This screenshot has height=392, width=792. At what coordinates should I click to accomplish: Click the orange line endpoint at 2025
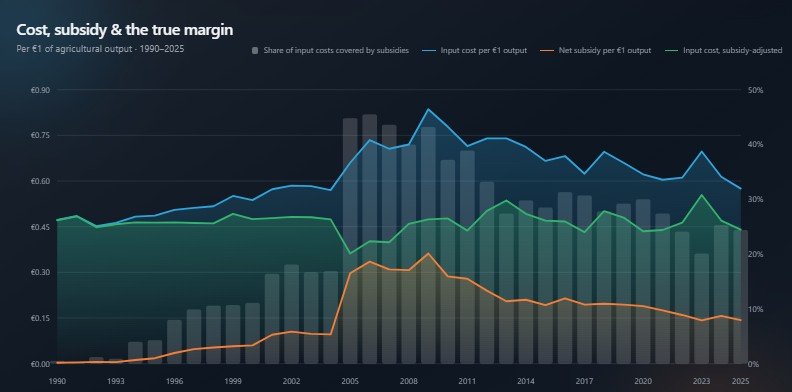click(740, 320)
